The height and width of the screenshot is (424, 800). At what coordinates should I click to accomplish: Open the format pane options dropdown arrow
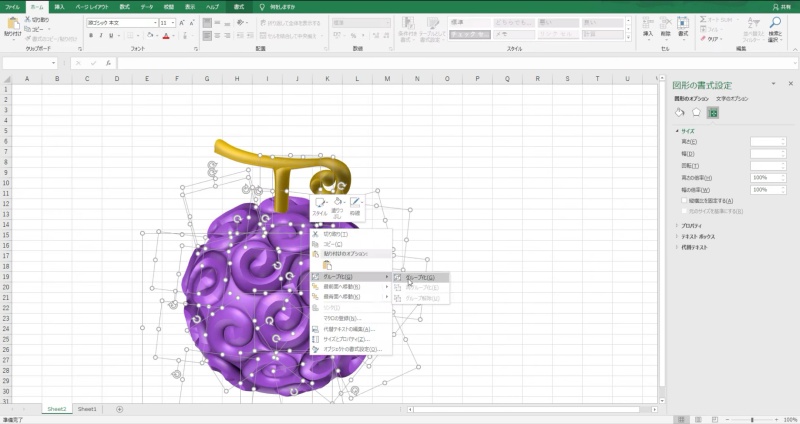point(773,84)
